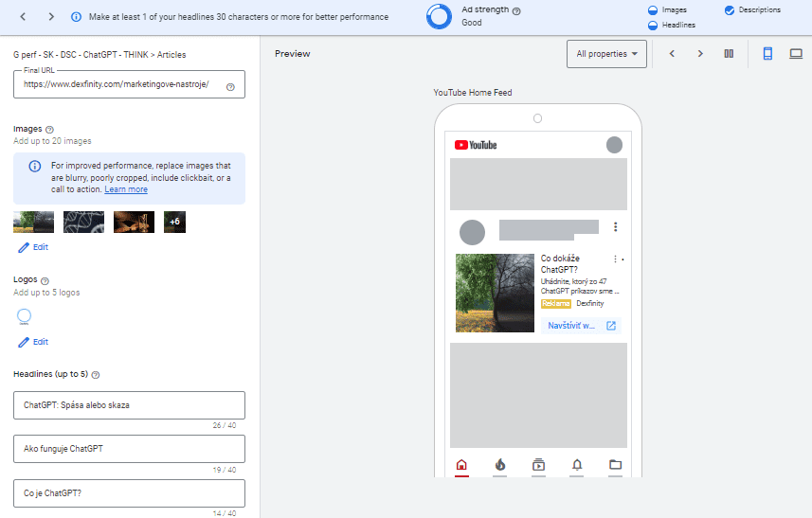This screenshot has height=518, width=812.
Task: Click the Ad strength circular meter
Action: point(439,16)
